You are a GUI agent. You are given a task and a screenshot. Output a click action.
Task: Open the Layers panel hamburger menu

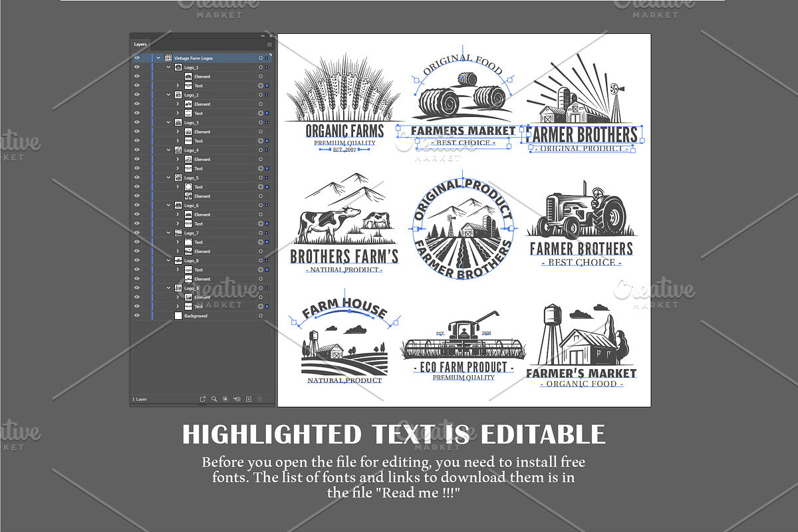[x=269, y=45]
